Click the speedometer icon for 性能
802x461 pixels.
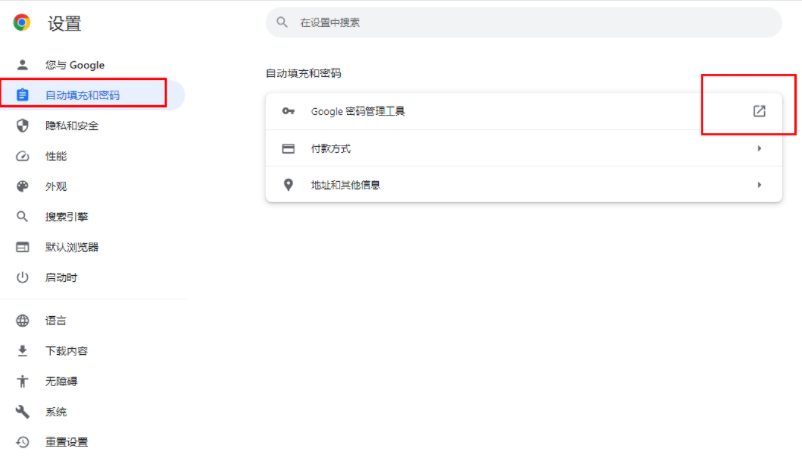pos(22,156)
